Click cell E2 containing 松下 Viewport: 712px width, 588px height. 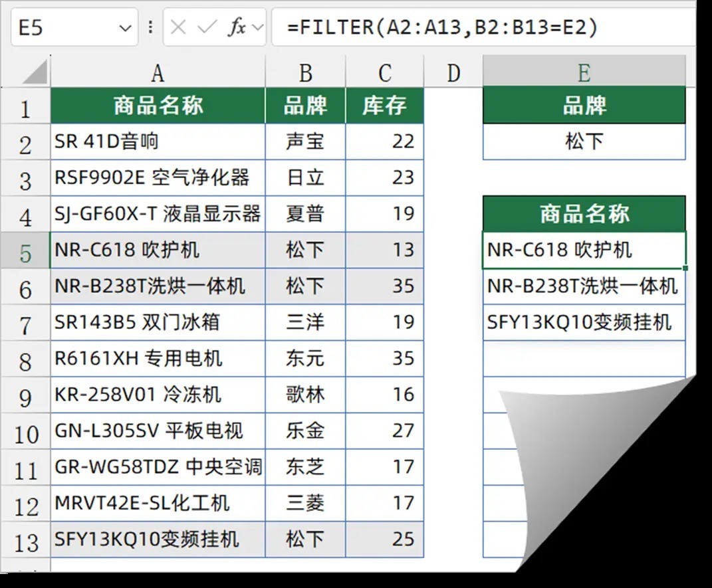pyautogui.click(x=584, y=142)
